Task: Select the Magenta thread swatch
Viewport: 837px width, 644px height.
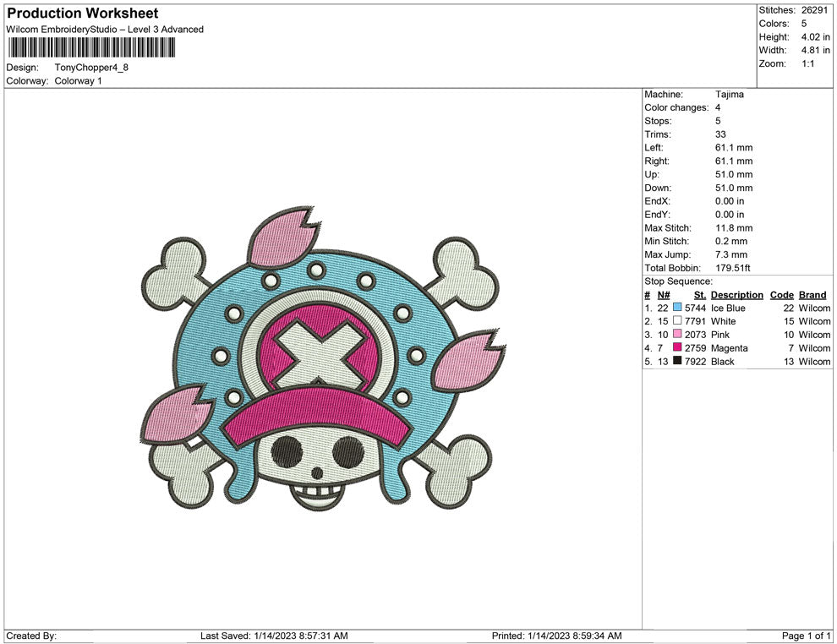Action: [676, 348]
